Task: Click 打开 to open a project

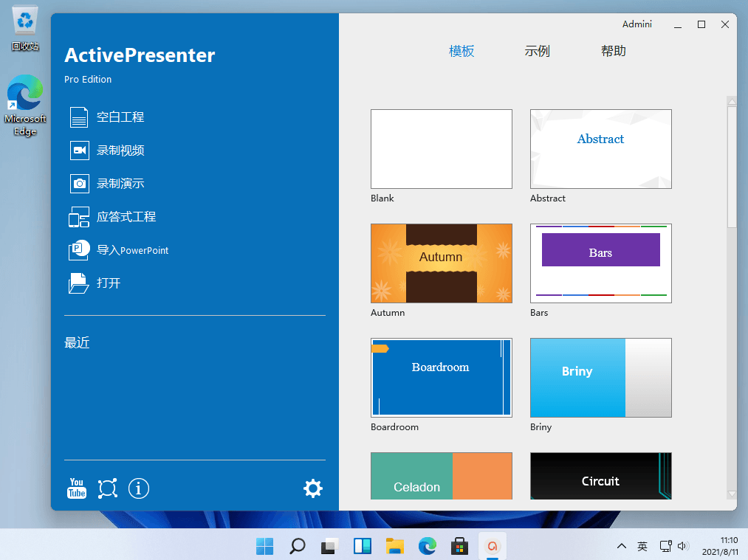Action: (109, 283)
